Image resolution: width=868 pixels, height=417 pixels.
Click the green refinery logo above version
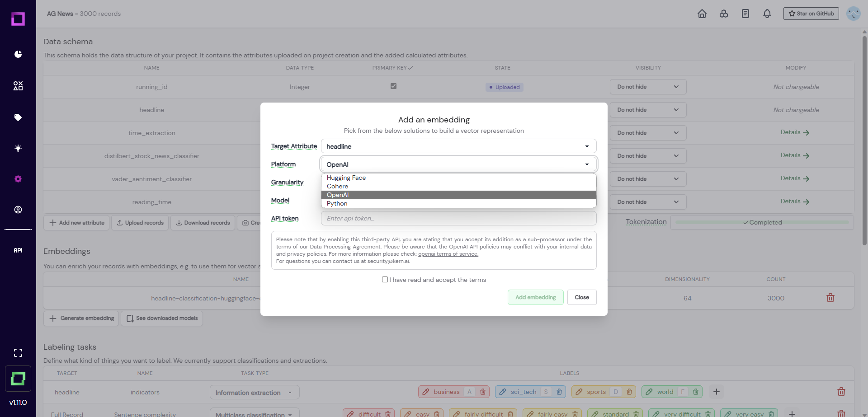pyautogui.click(x=18, y=379)
